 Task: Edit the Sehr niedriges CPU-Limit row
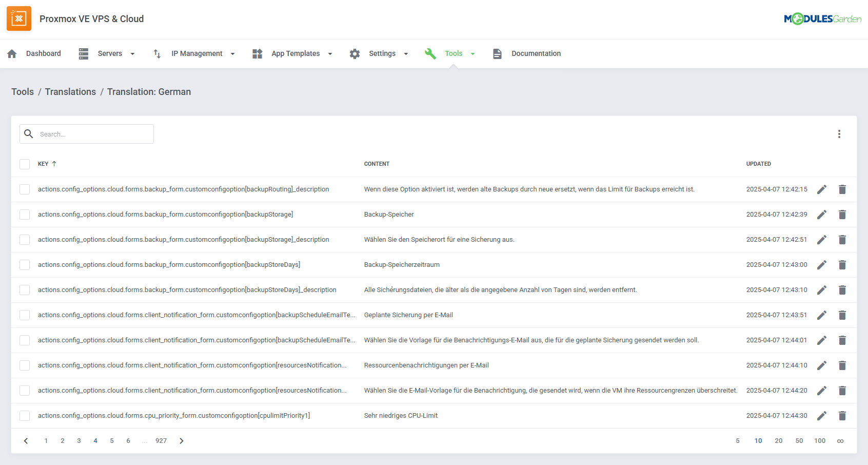pos(822,416)
